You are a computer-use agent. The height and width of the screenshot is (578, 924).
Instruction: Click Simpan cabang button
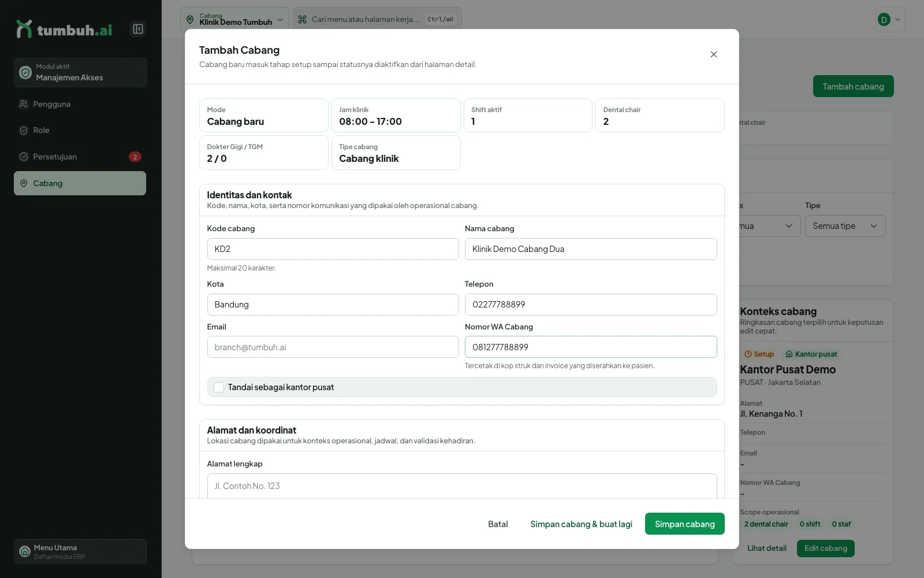pos(684,524)
